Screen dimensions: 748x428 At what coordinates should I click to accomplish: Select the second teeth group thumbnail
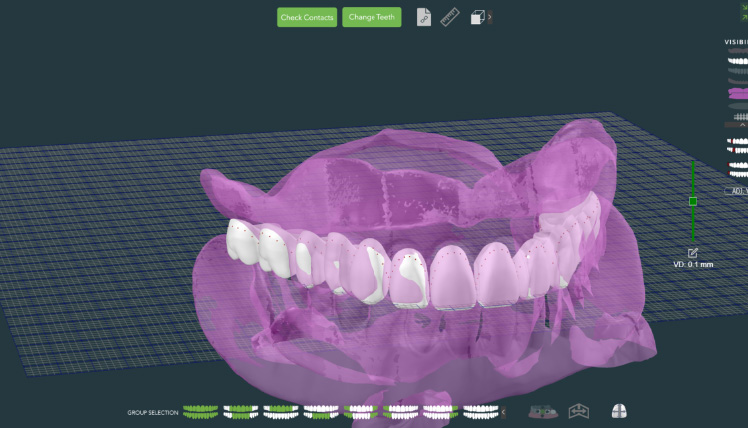click(241, 411)
